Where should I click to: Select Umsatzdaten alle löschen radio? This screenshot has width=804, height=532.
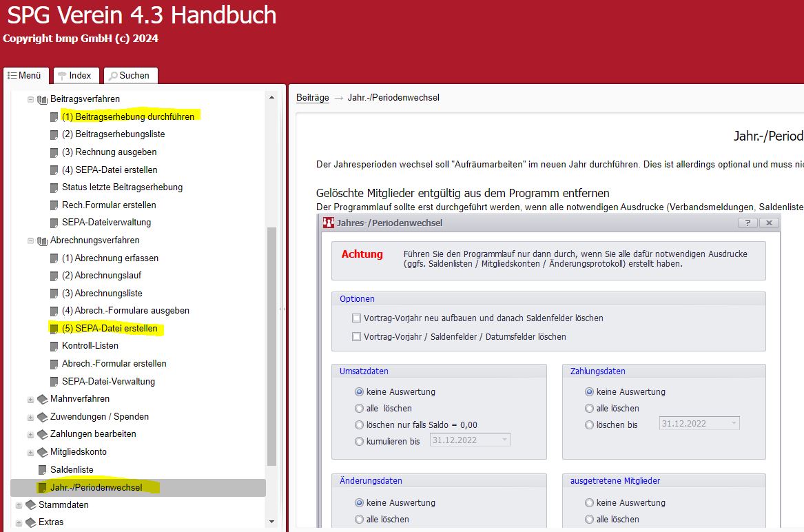[x=359, y=409]
